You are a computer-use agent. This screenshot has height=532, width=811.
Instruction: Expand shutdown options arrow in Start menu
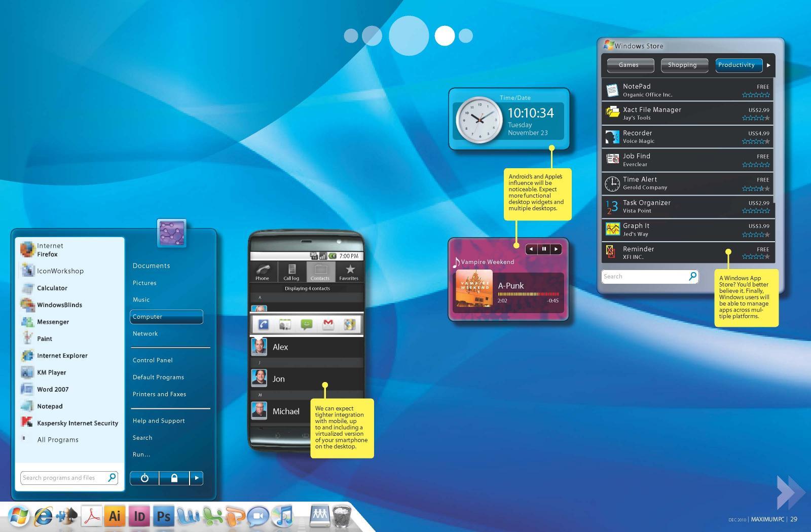coord(197,478)
